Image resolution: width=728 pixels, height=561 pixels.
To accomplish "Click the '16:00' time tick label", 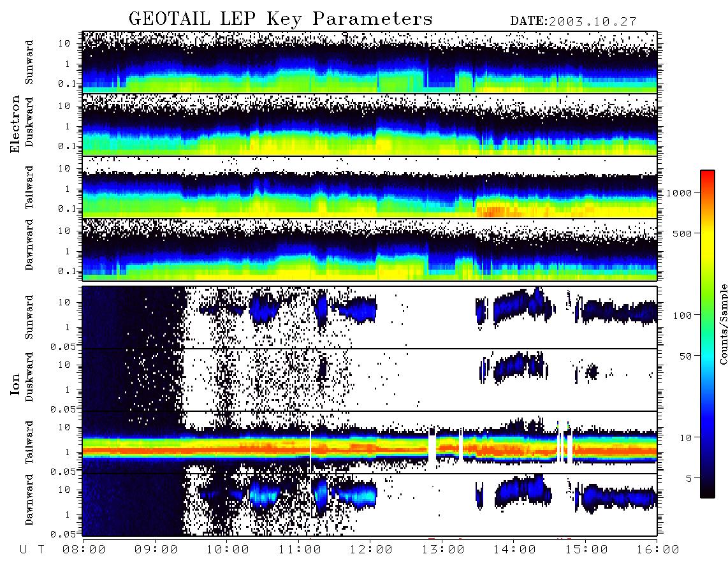I will pos(657,550).
